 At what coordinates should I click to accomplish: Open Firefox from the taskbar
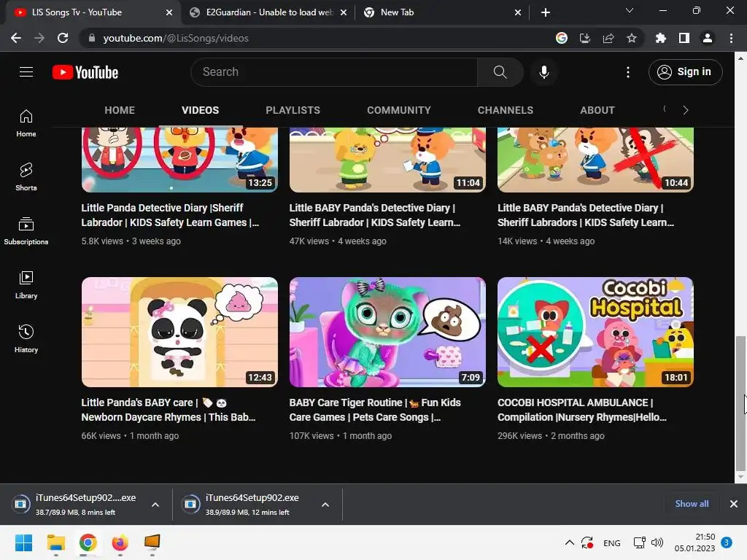[x=120, y=542]
